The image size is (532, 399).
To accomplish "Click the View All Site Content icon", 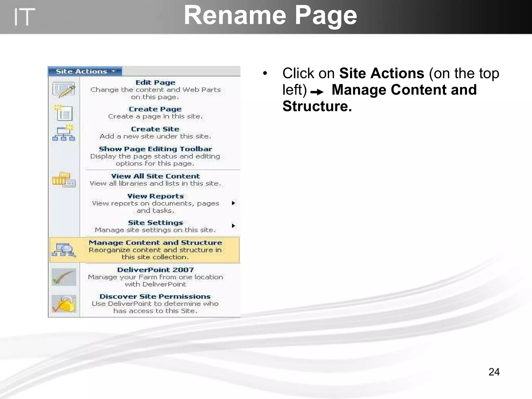I will (x=64, y=179).
